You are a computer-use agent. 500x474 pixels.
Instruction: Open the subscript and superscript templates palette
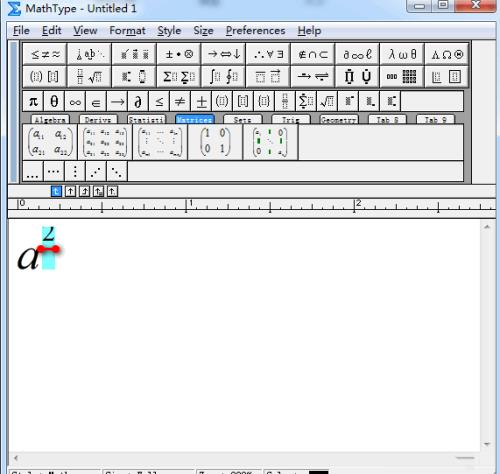pos(134,76)
